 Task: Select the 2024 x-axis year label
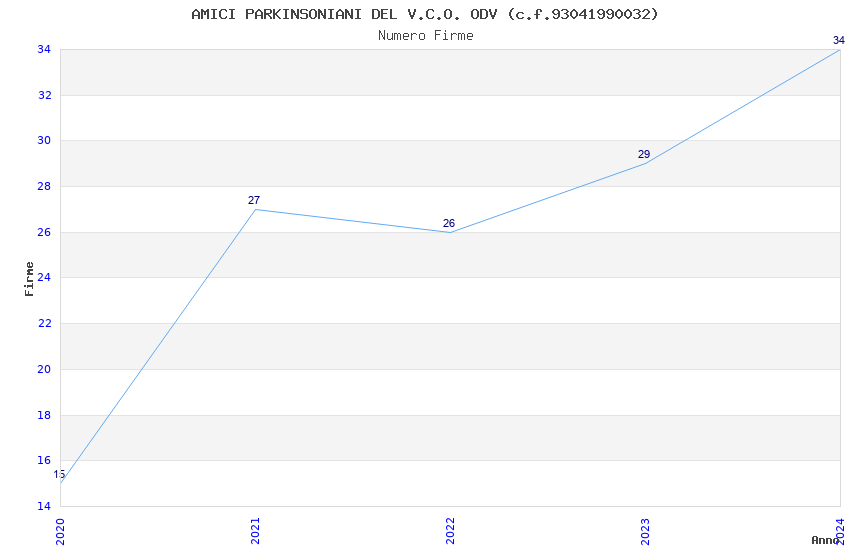point(840,532)
